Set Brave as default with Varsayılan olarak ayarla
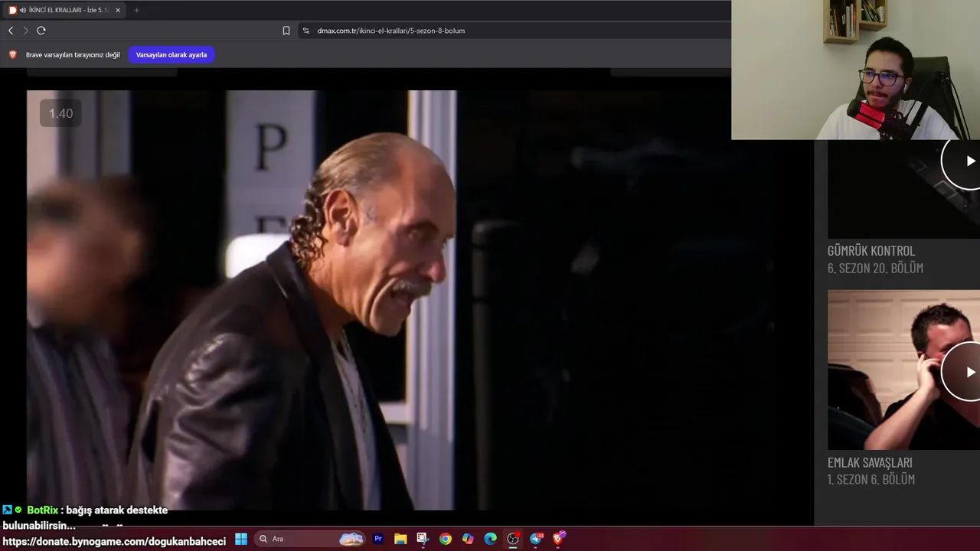Viewport: 980px width, 551px height. [x=171, y=54]
